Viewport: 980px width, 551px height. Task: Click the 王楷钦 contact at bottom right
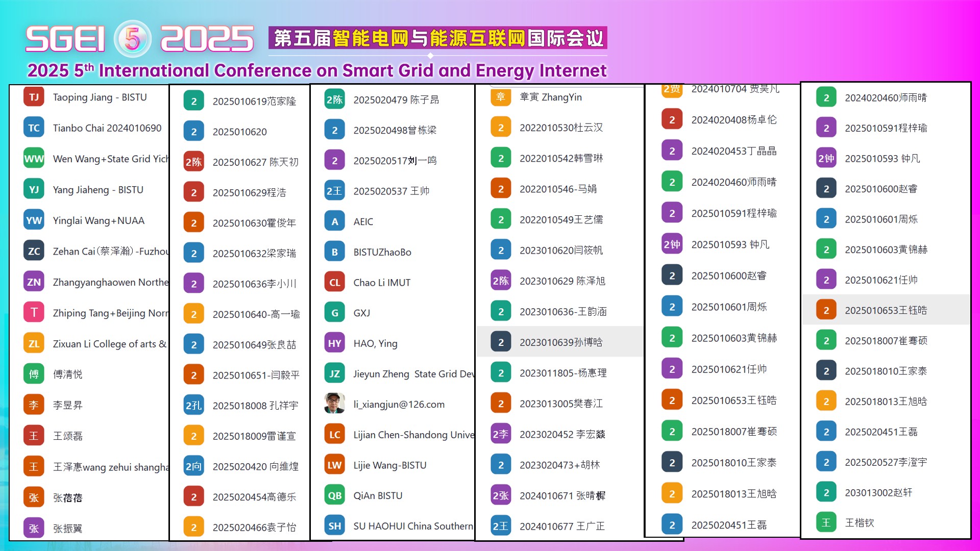(x=878, y=522)
